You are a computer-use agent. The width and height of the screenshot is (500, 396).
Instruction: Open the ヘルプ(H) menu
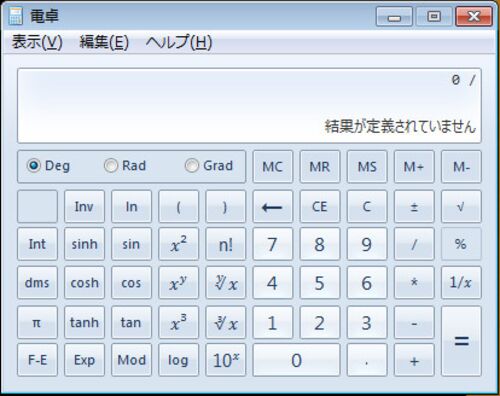click(x=179, y=42)
